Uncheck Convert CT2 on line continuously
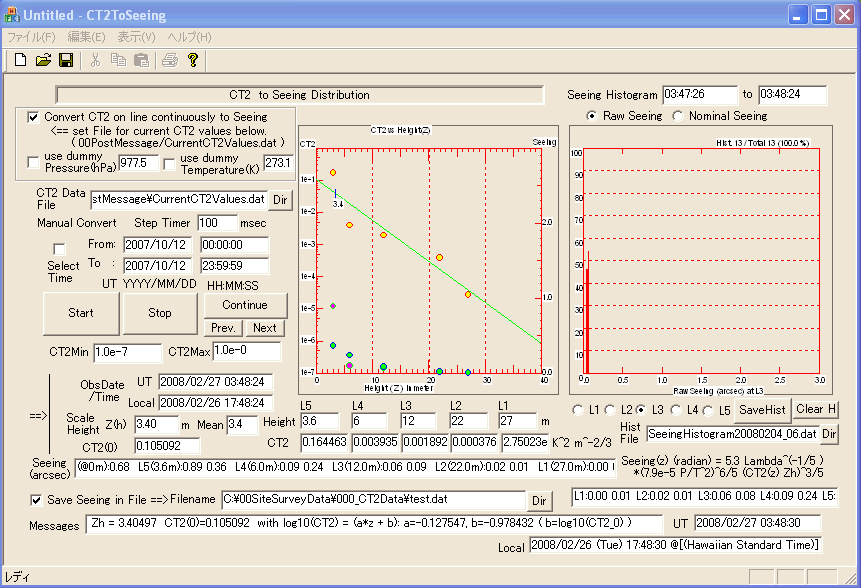This screenshot has width=861, height=588. coord(33,117)
